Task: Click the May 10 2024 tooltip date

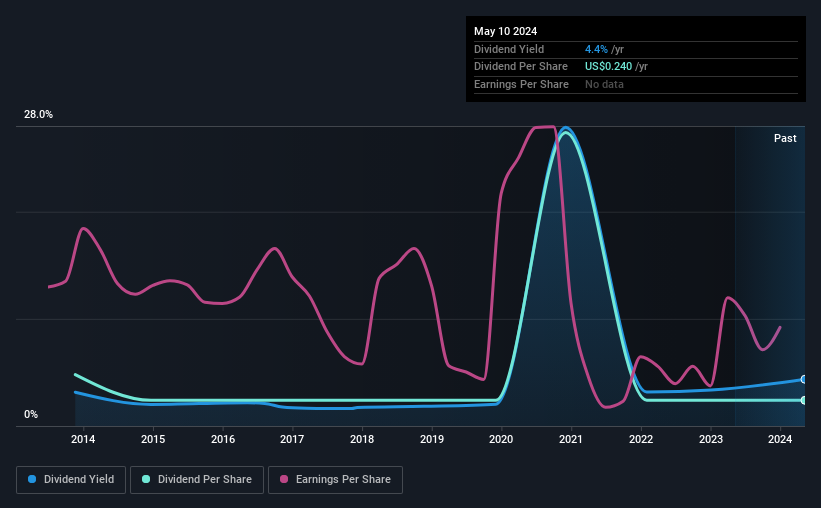Action: [505, 31]
